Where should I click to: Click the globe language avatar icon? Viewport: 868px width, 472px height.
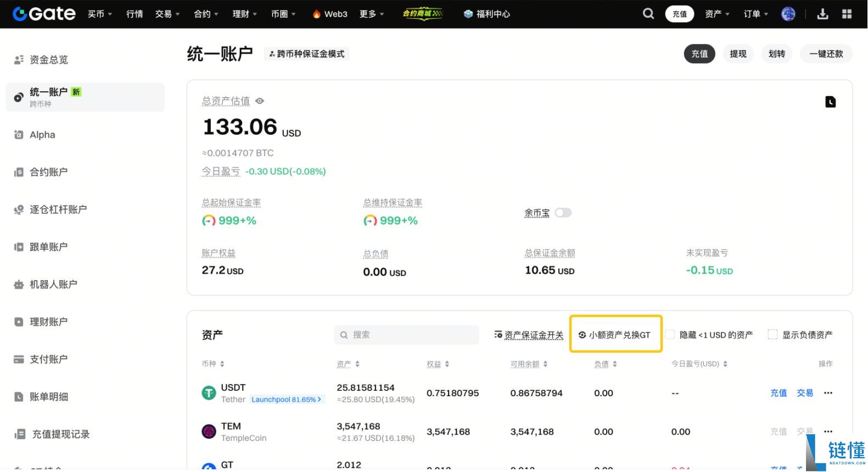click(788, 14)
